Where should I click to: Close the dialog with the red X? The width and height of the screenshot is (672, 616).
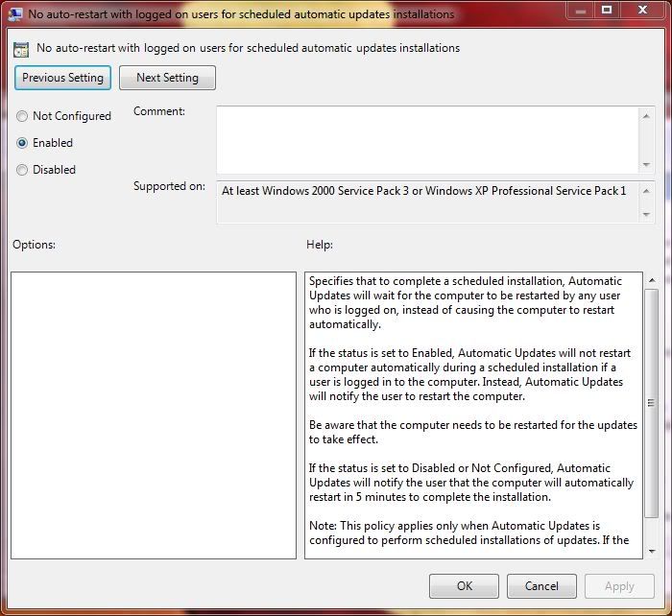tap(641, 11)
